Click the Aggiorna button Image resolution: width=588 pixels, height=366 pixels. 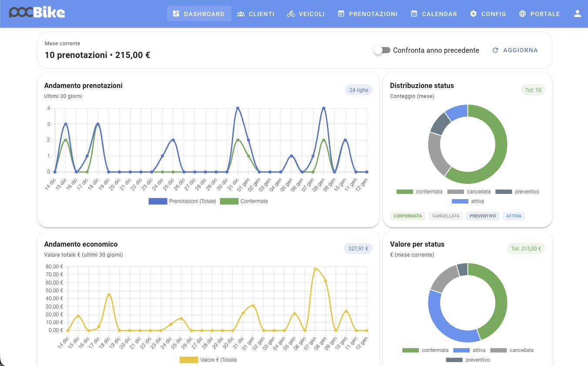pos(515,50)
